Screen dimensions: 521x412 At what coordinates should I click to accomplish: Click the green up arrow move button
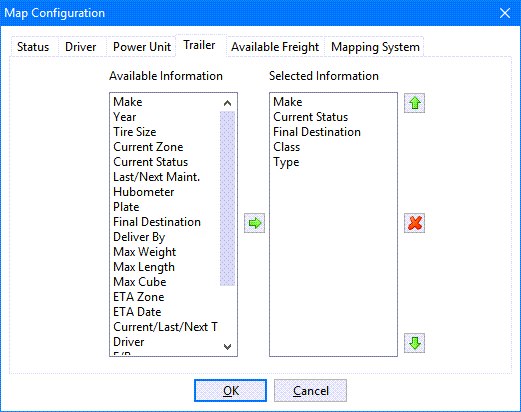tap(414, 103)
